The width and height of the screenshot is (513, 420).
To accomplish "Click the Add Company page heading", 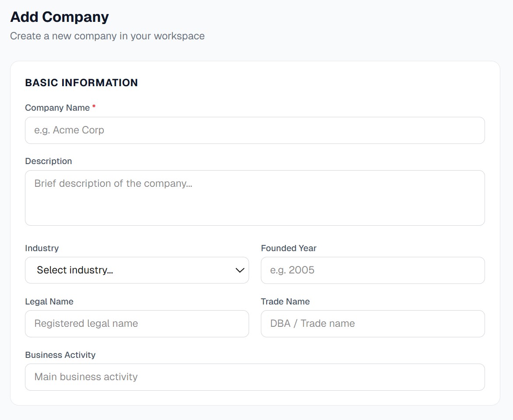I will 60,17.
